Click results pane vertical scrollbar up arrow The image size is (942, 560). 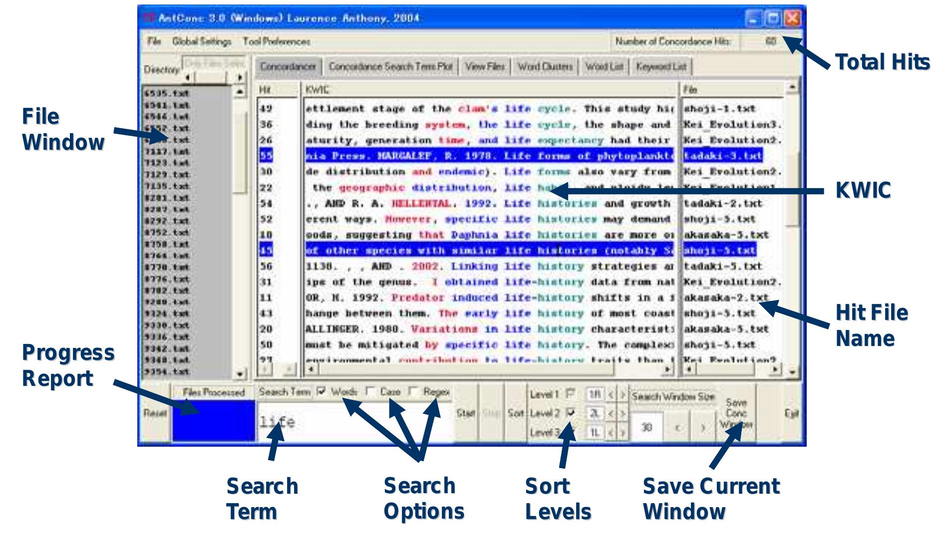click(793, 88)
